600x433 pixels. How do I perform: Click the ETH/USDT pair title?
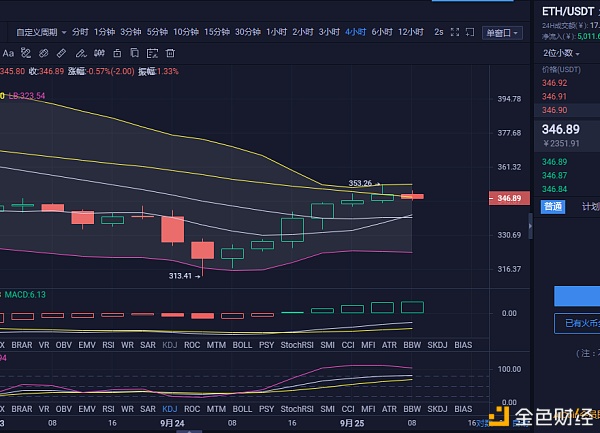[567, 11]
